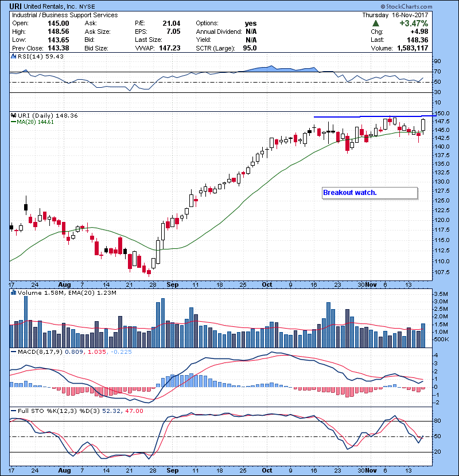Click the RSI 70 level axis label
This screenshot has width=459, height=476.
437,72
